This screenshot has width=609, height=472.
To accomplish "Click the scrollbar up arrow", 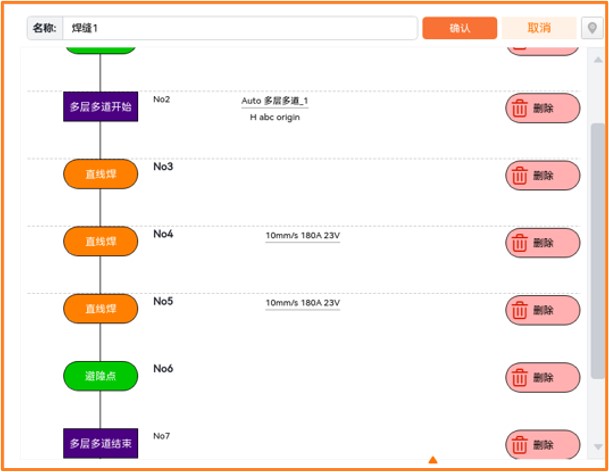I will click(x=598, y=60).
